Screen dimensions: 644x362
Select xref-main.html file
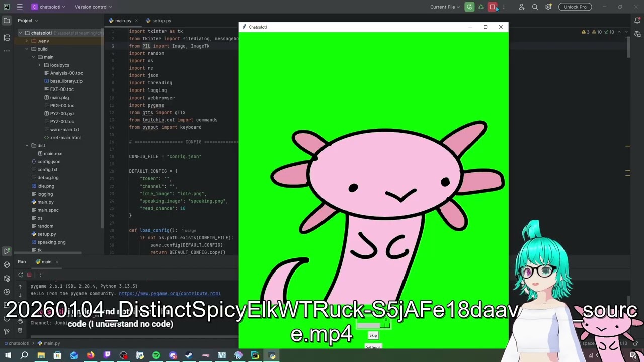tap(62, 138)
